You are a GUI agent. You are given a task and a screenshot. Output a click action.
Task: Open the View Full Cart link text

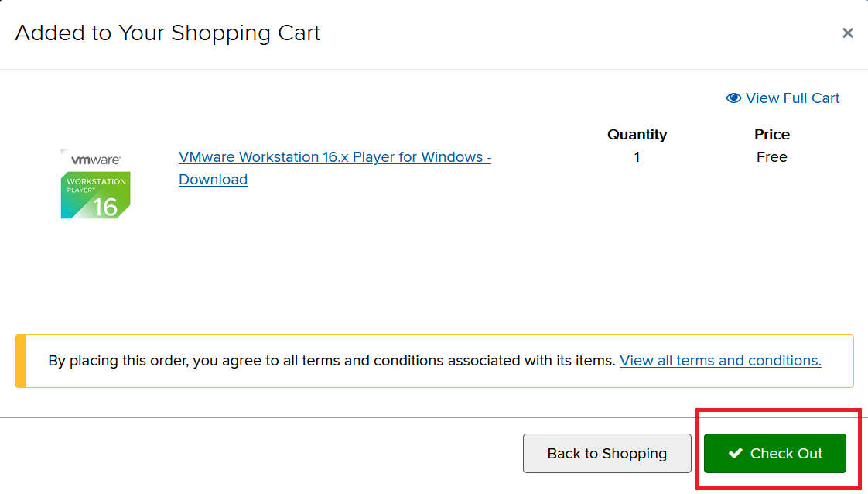792,98
